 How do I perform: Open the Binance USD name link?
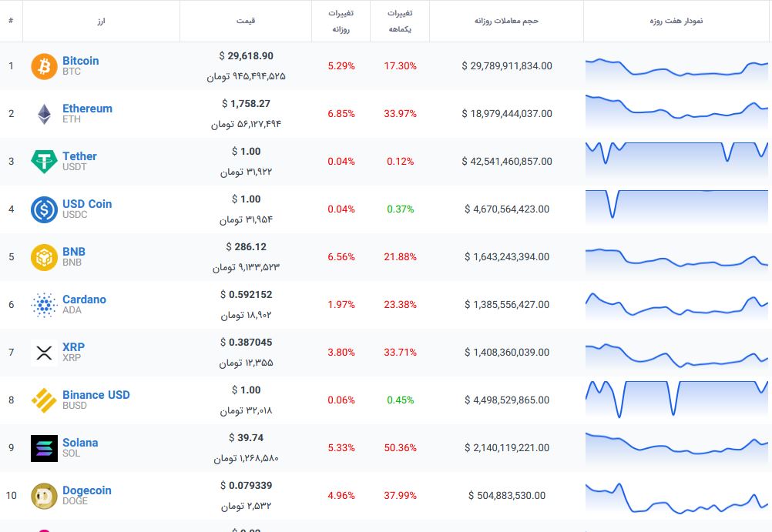(96, 395)
